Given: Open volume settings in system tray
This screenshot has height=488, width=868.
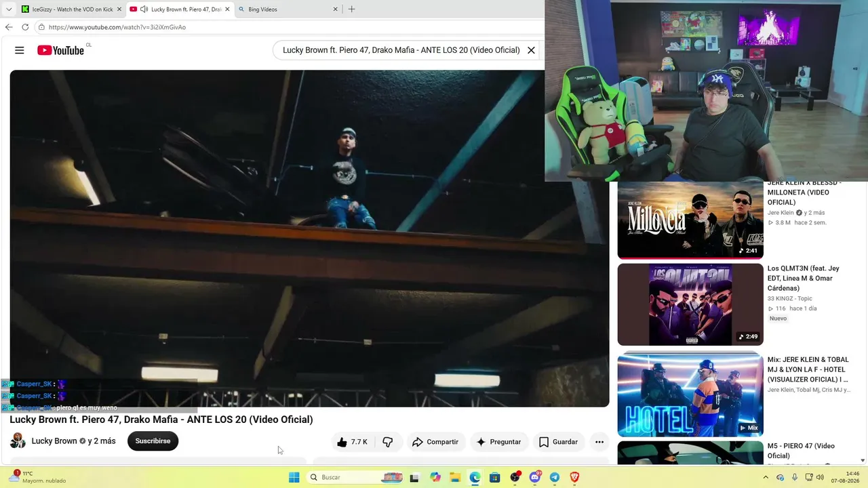Looking at the screenshot, I should (x=821, y=477).
